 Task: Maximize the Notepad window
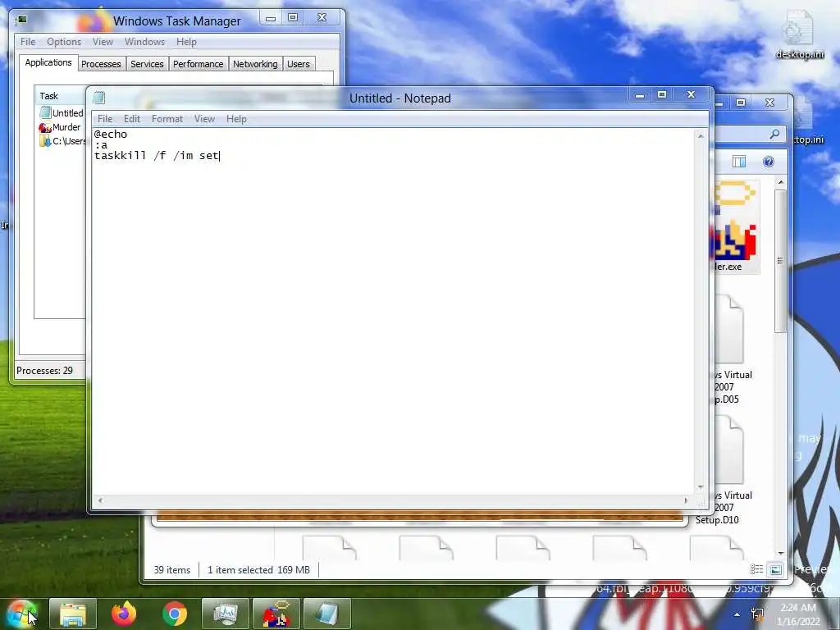662,95
